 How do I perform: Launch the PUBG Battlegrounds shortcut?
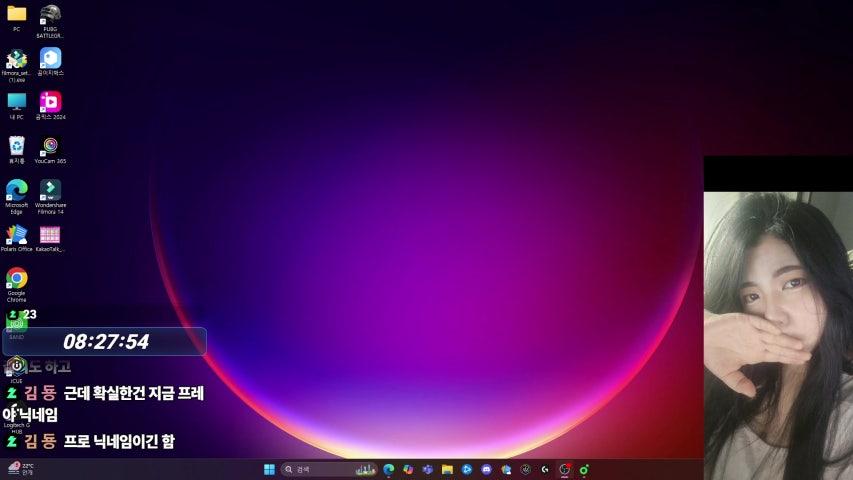[x=50, y=21]
